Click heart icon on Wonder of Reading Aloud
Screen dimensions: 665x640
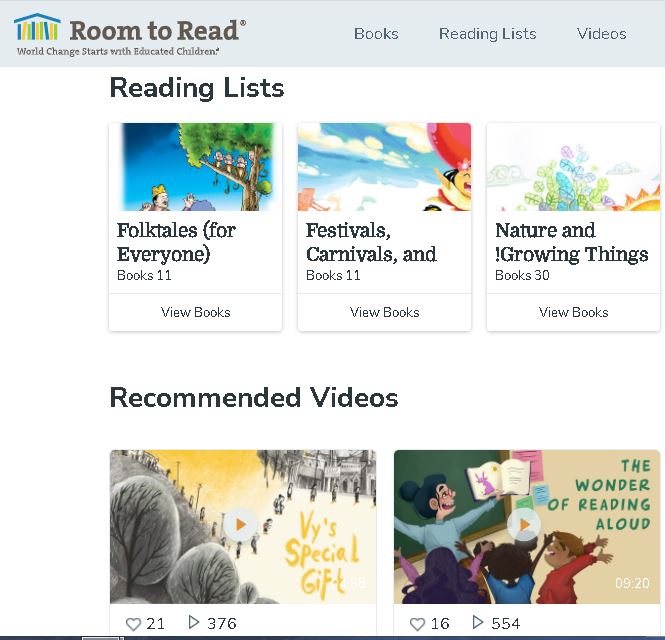pyautogui.click(x=417, y=624)
